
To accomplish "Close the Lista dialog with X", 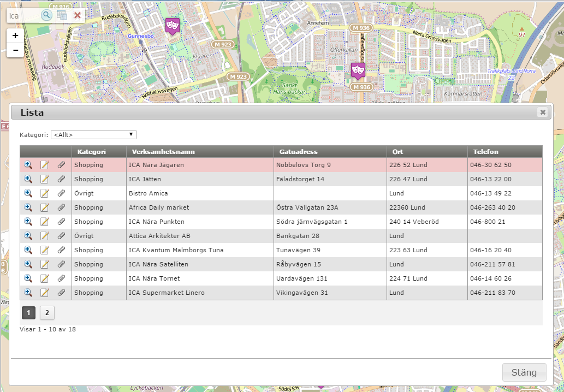I will [543, 112].
